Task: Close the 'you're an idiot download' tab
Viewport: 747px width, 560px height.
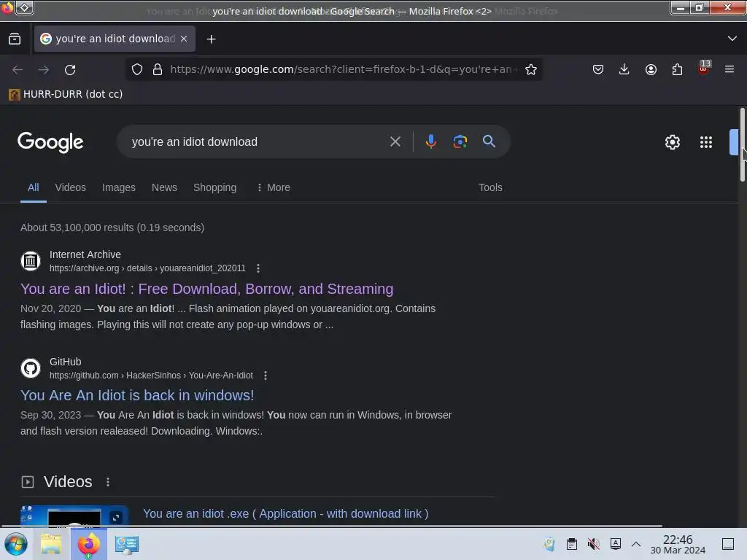Action: coord(184,39)
